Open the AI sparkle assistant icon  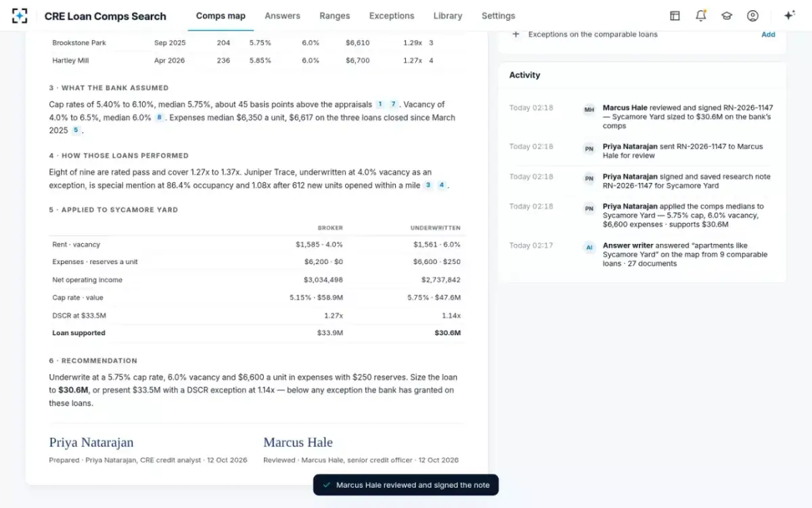789,16
